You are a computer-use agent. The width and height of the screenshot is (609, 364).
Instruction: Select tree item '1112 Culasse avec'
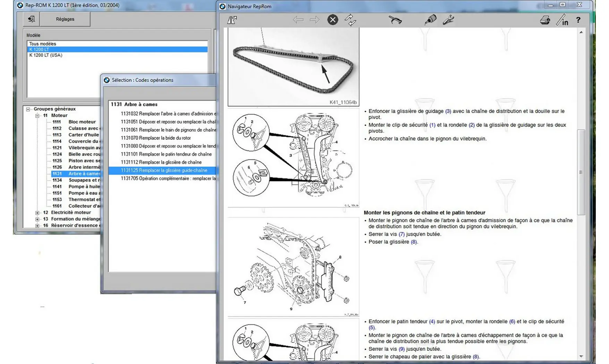76,128
